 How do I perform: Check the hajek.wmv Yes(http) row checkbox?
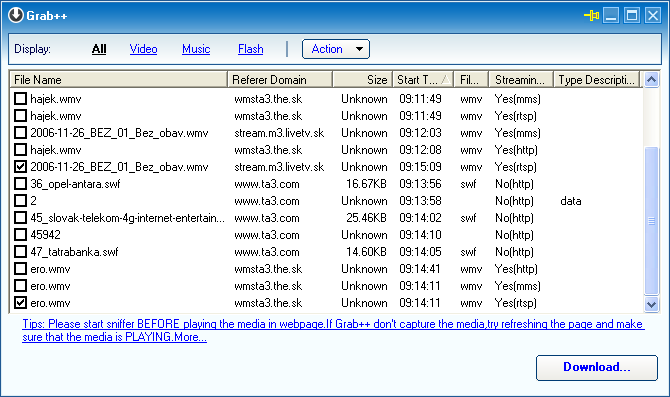coord(20,150)
